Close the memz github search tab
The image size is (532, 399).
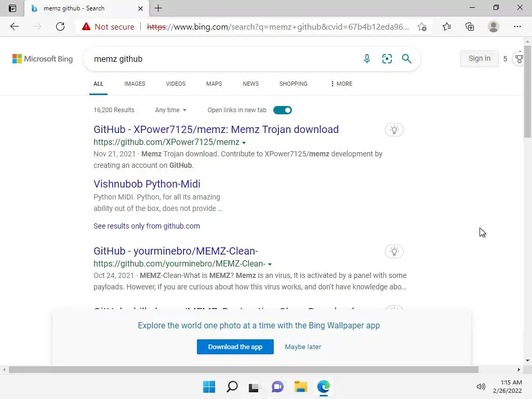coord(140,8)
